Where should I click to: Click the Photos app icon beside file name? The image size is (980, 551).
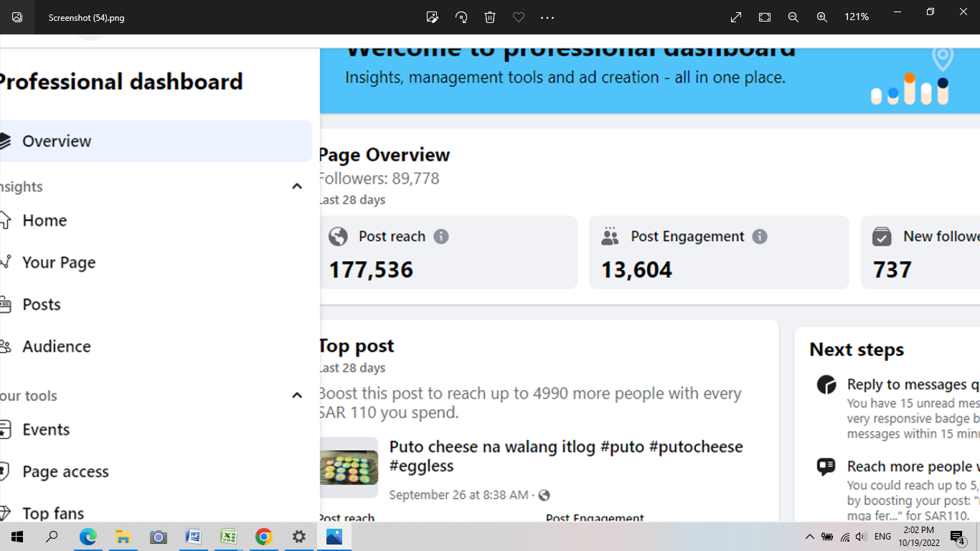[x=17, y=17]
